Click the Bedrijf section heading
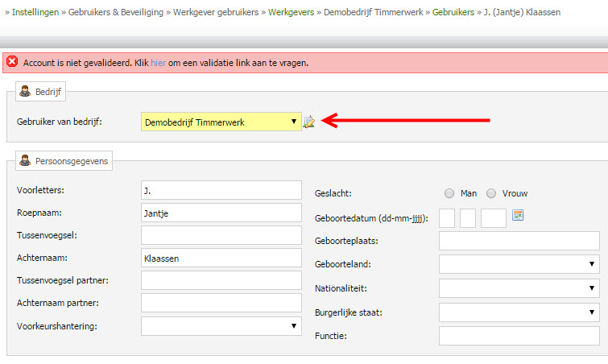The height and width of the screenshot is (364, 608). point(48,92)
